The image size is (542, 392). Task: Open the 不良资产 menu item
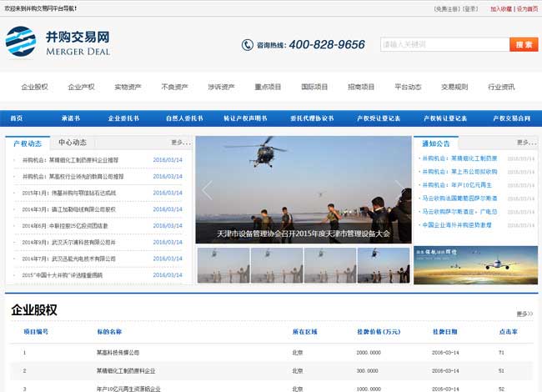click(174, 87)
